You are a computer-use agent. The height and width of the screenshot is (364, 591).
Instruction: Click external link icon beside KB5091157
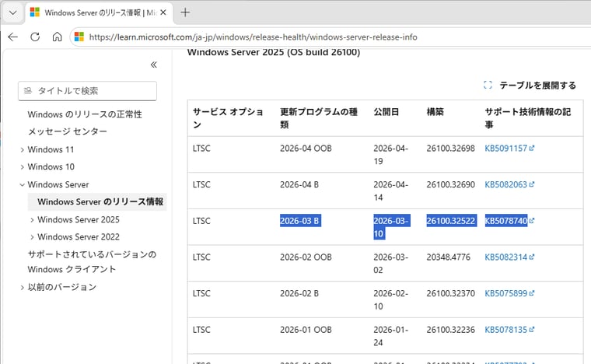(532, 148)
